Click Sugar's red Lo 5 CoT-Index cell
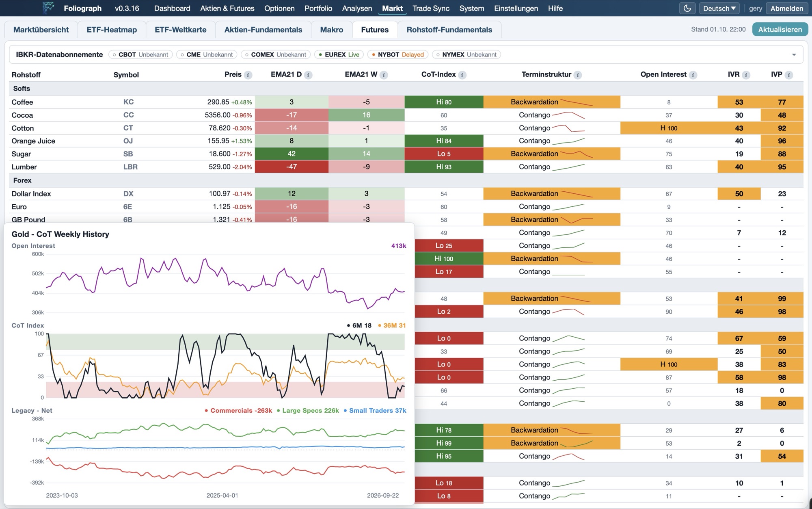 point(444,154)
